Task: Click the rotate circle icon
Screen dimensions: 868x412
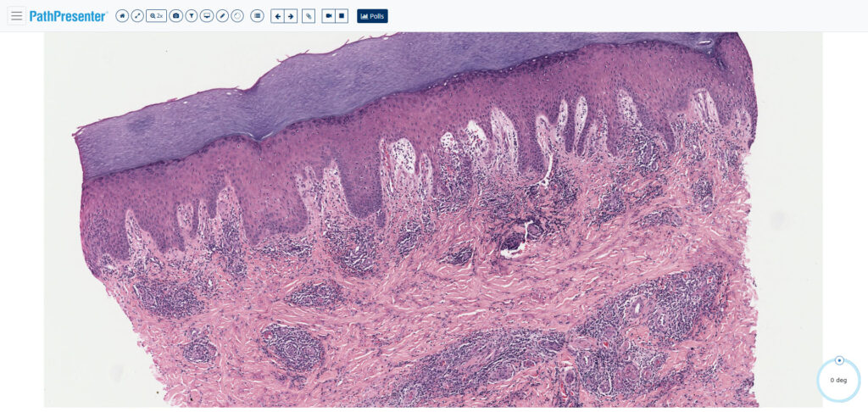Action: tap(237, 16)
